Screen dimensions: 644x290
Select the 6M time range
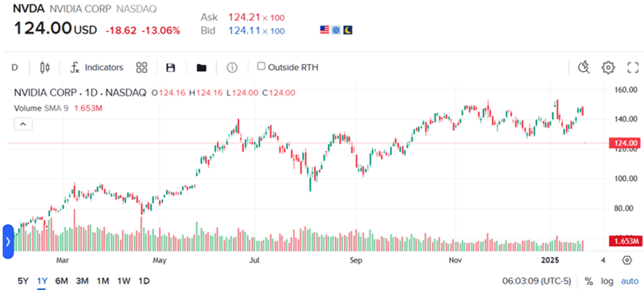coord(61,282)
